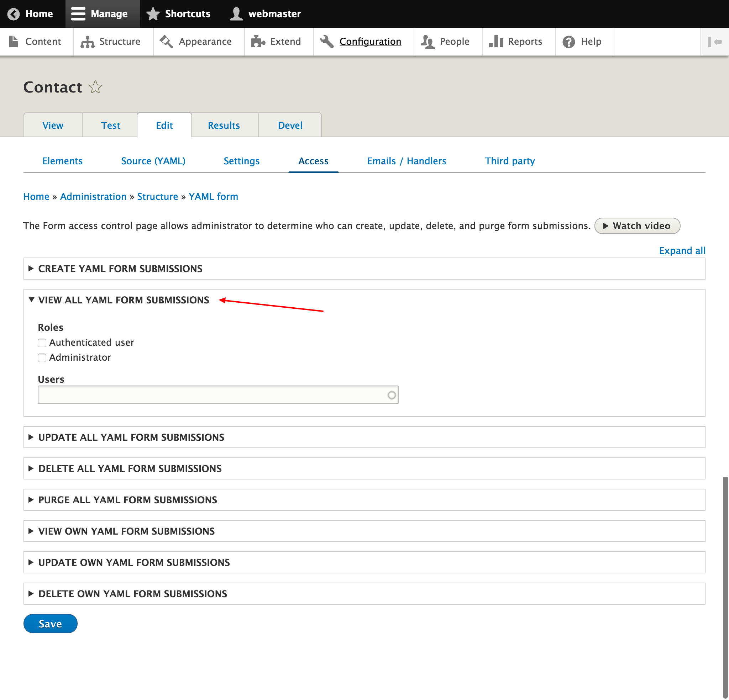This screenshot has height=700, width=729.
Task: Check the Administrator role checkbox
Action: click(42, 358)
